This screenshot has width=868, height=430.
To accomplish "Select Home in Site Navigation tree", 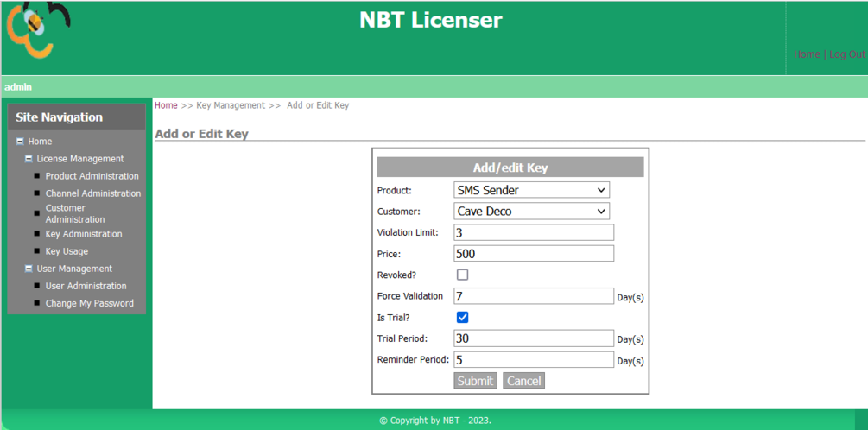I will 40,142.
